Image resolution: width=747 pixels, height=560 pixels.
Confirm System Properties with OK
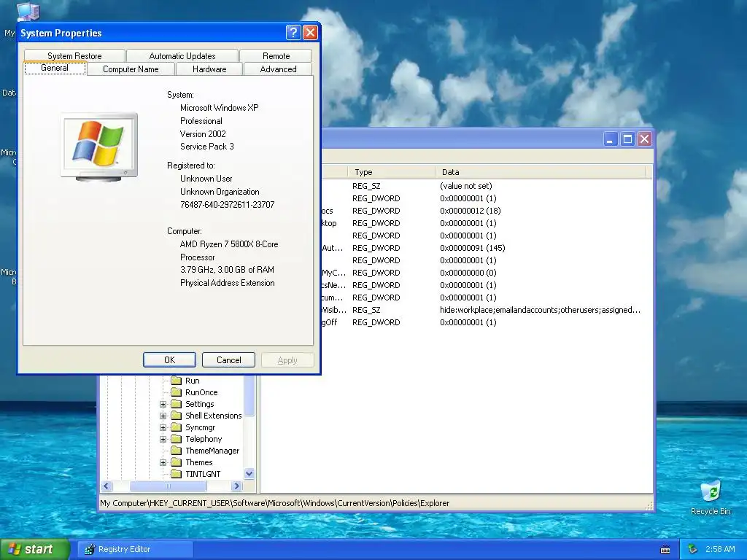point(169,360)
